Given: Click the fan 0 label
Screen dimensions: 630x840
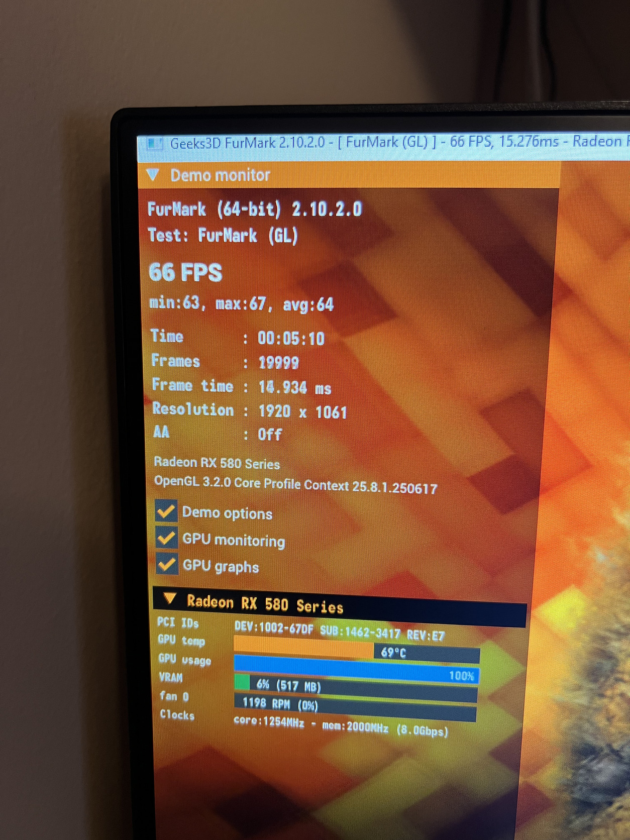Looking at the screenshot, I should pyautogui.click(x=174, y=696).
